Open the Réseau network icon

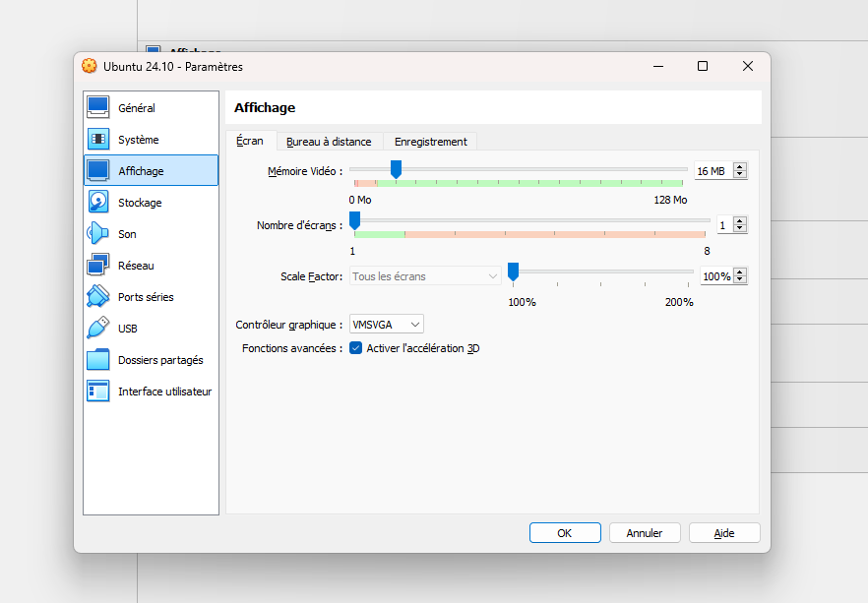98,265
